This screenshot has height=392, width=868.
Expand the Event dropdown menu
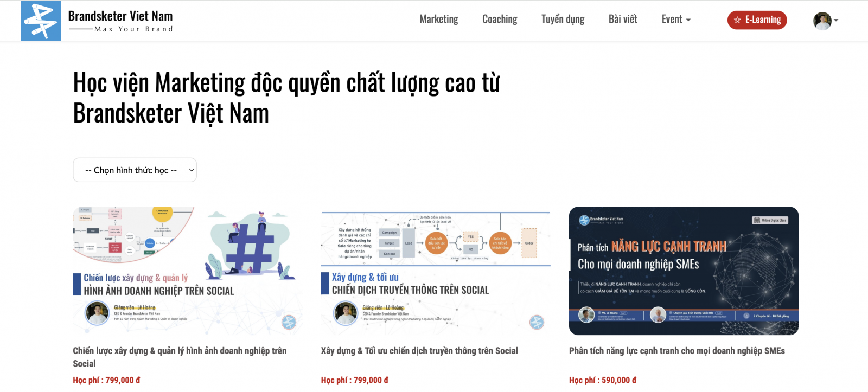676,20
